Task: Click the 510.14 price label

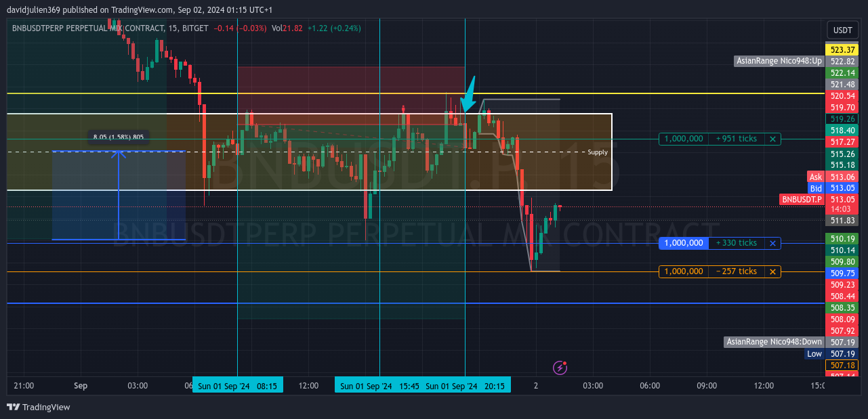Action: pos(842,250)
